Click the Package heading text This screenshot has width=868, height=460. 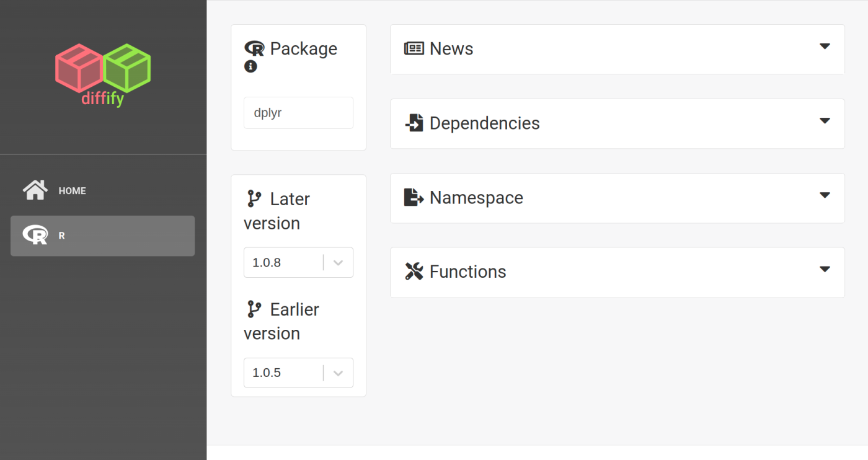coord(304,49)
